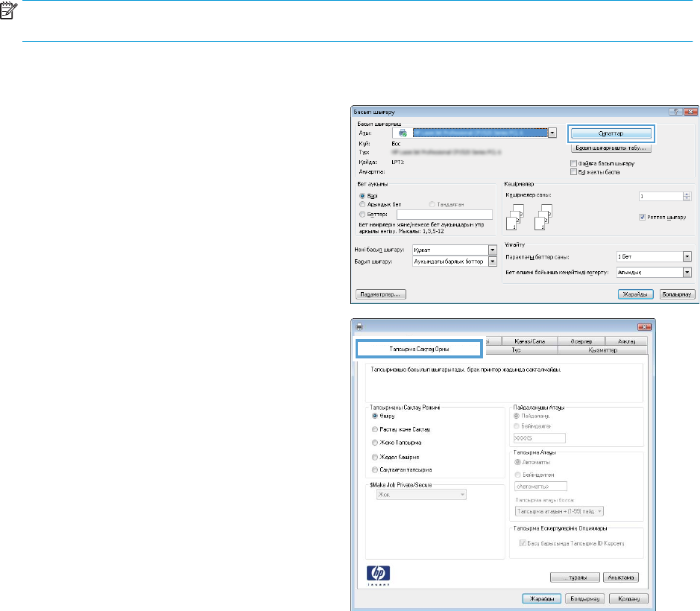Select the Жеке Тапсырма radio button
Screen dimensions: 700x611
pos(374,443)
